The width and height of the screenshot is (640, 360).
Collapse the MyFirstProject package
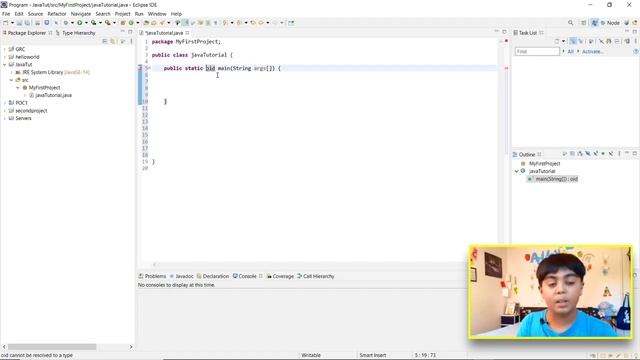click(x=18, y=88)
